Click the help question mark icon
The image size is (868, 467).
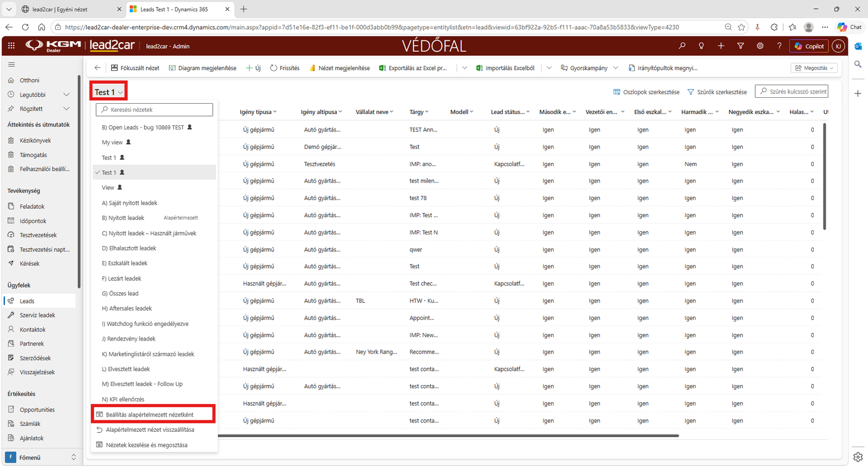tap(779, 46)
